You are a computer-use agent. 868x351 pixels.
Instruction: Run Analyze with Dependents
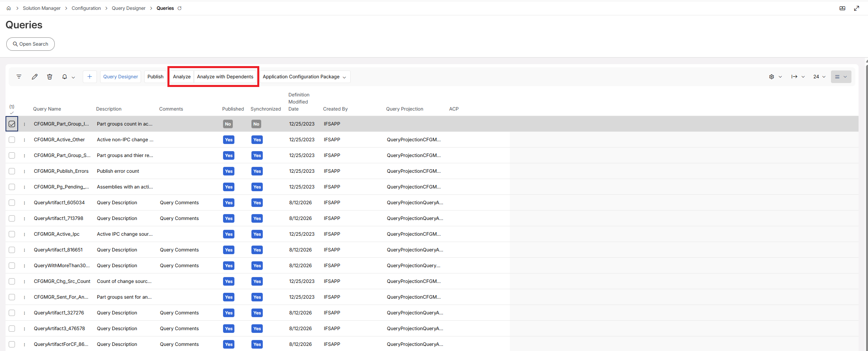[x=225, y=77]
